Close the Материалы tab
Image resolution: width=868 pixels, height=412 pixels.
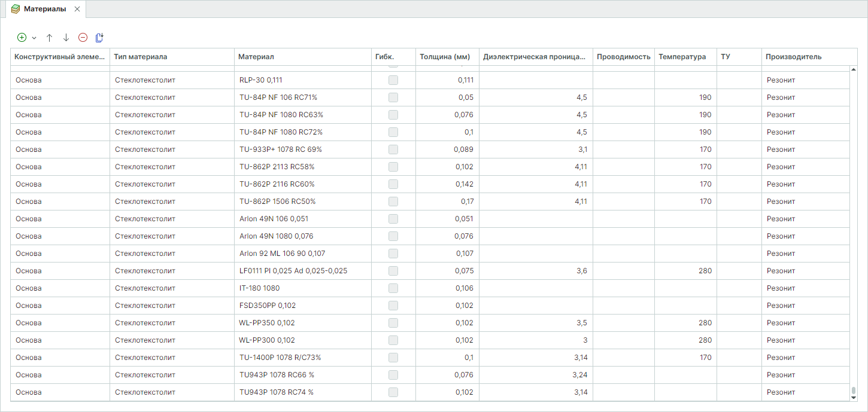tap(77, 9)
